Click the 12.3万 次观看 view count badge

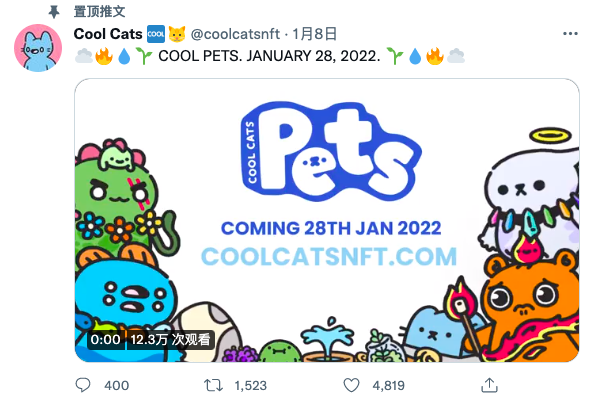(x=170, y=339)
